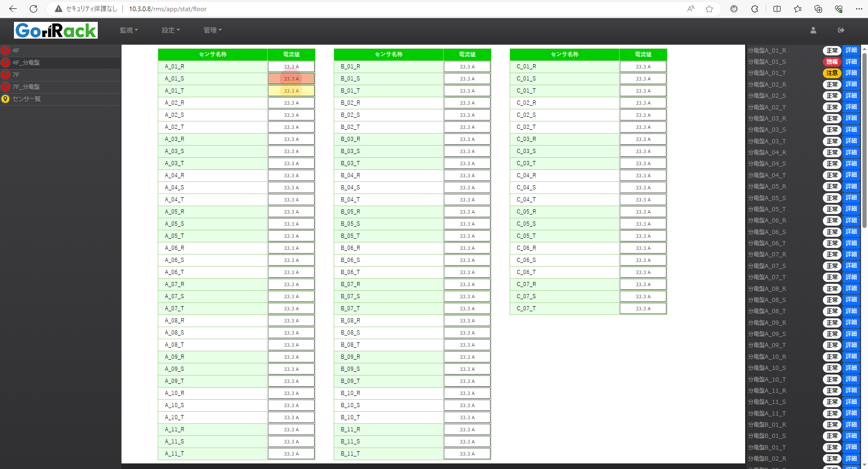The image size is (868, 469).
Task: Click the current value of C_01_R
Action: coord(643,67)
